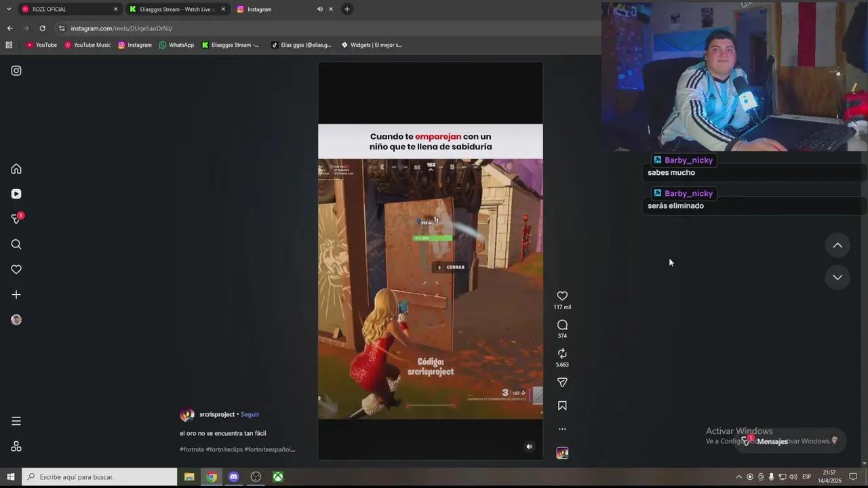This screenshot has height=488, width=868.
Task: Reload the page
Action: (42, 28)
